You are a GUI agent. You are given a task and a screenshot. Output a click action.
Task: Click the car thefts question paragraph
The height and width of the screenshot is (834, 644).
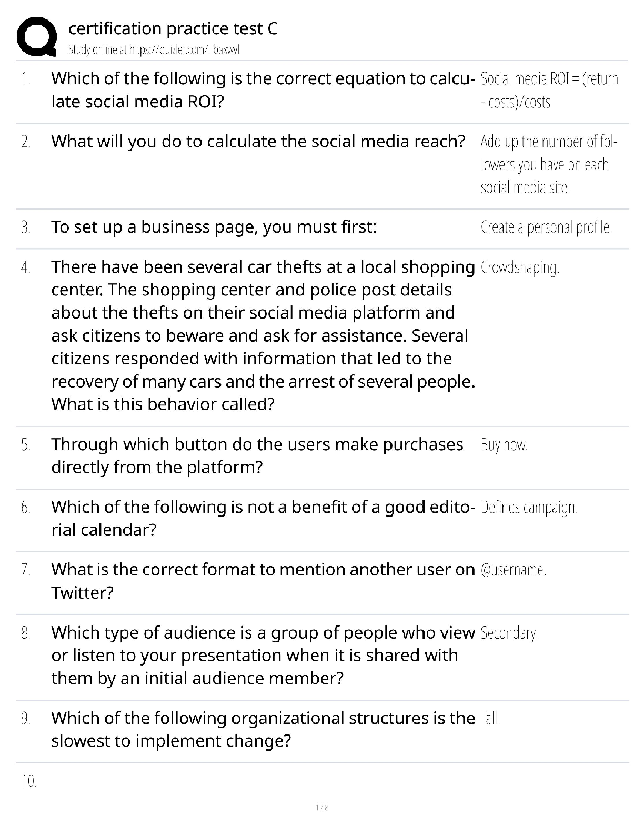pos(263,335)
